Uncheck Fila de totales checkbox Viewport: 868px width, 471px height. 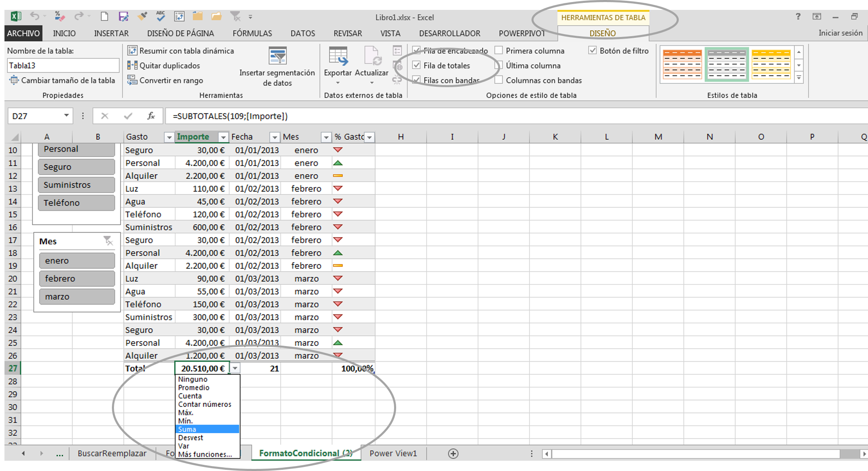pos(416,65)
